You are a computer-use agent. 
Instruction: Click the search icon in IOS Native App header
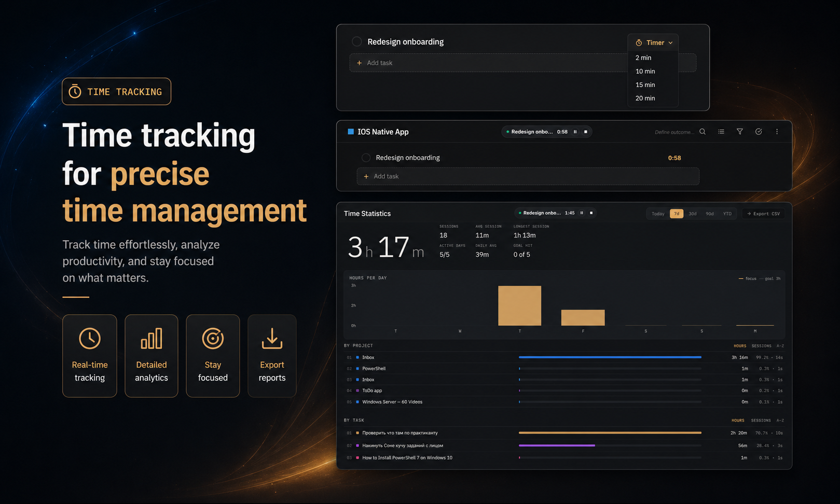[703, 132]
